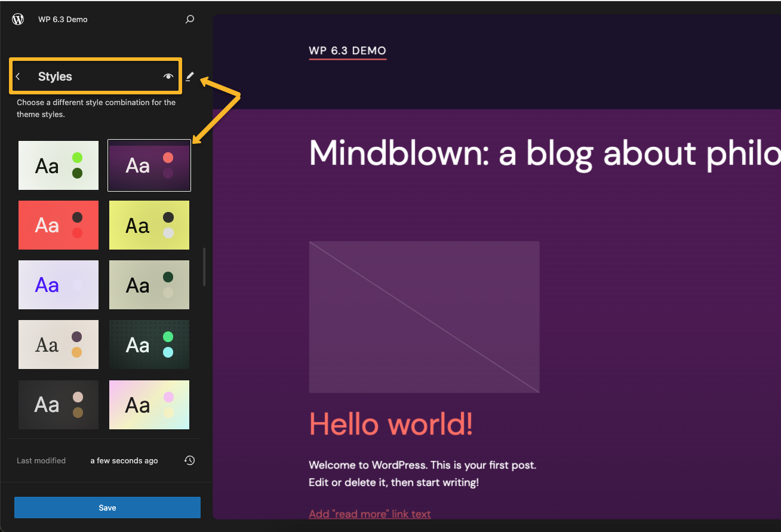
Task: Apply the light mint default style
Action: [x=58, y=165]
